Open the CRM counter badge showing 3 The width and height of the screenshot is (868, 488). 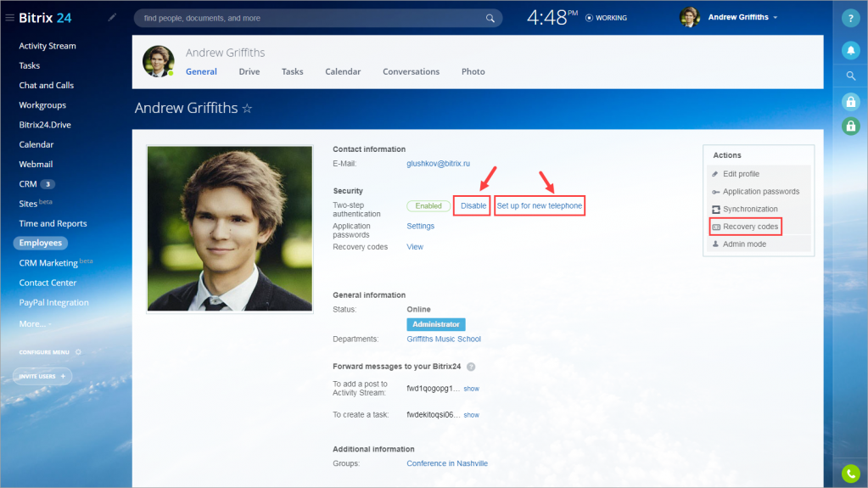pyautogui.click(x=48, y=184)
